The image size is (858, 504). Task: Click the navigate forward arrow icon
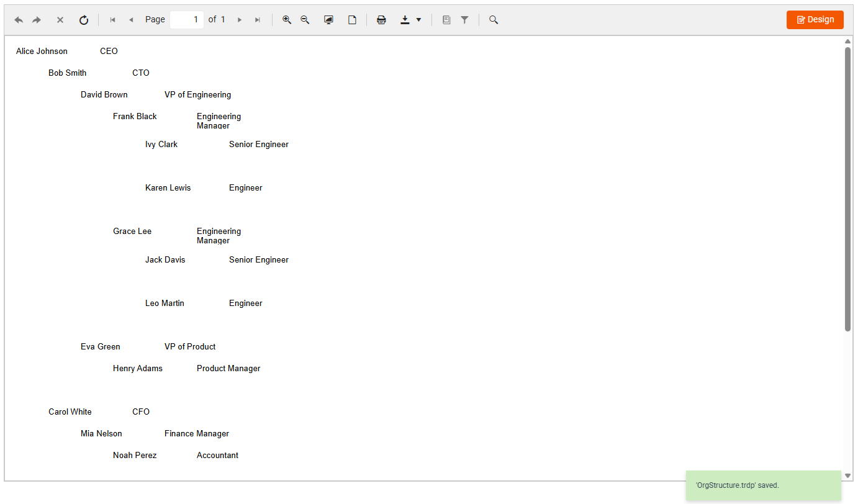click(x=36, y=19)
